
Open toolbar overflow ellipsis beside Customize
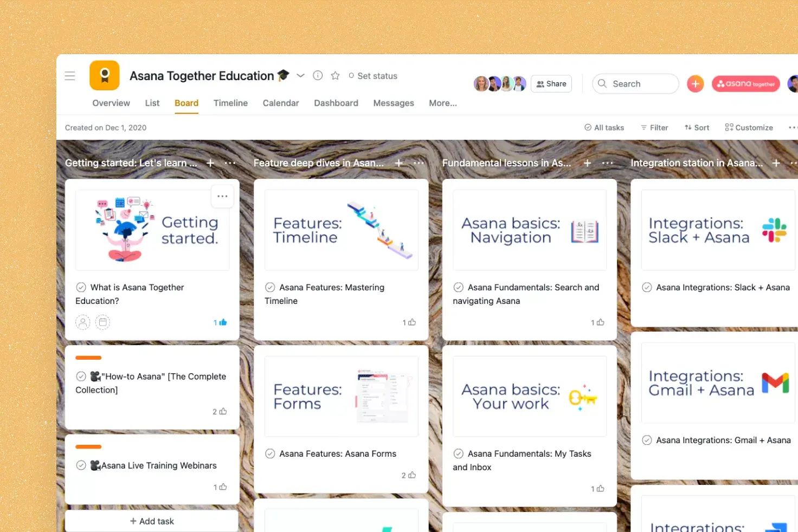(792, 127)
